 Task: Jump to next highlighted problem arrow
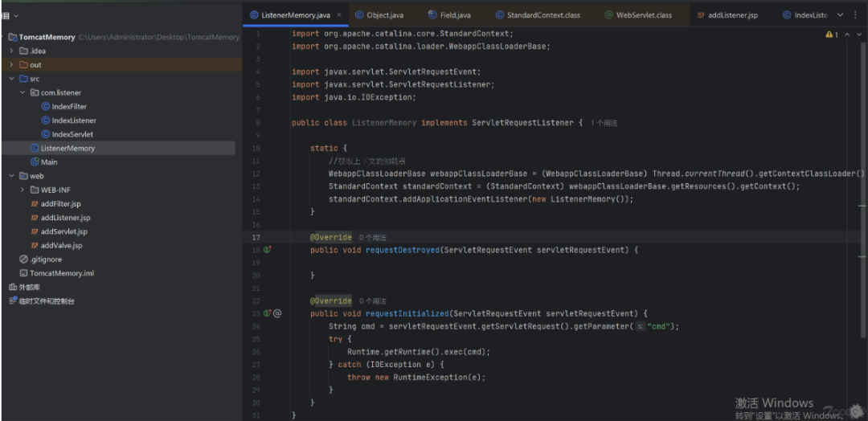coord(858,35)
